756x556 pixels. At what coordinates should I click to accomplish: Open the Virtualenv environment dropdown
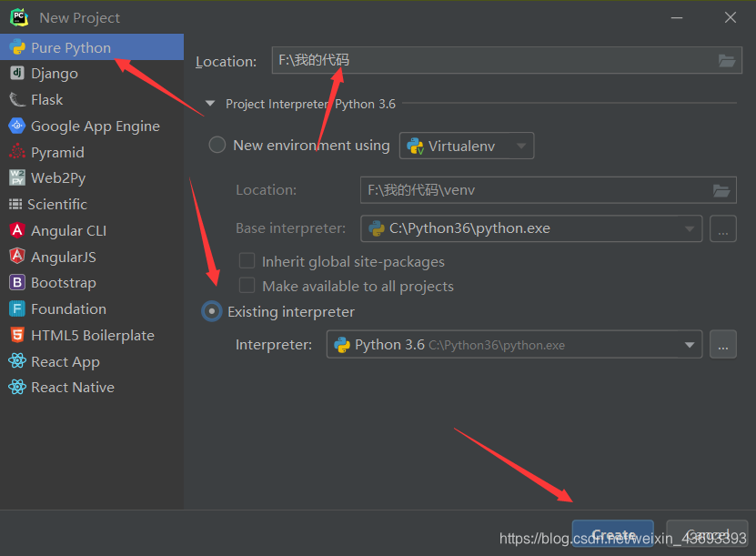467,146
